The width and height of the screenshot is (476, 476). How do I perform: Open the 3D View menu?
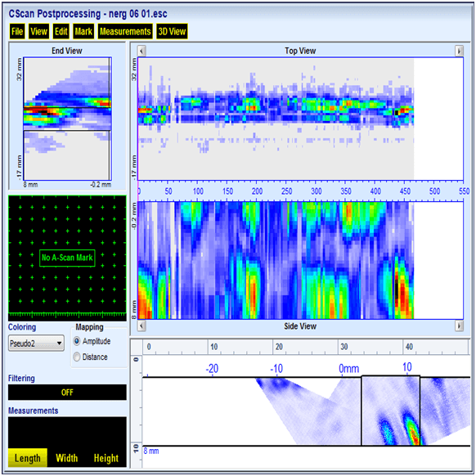(x=172, y=31)
